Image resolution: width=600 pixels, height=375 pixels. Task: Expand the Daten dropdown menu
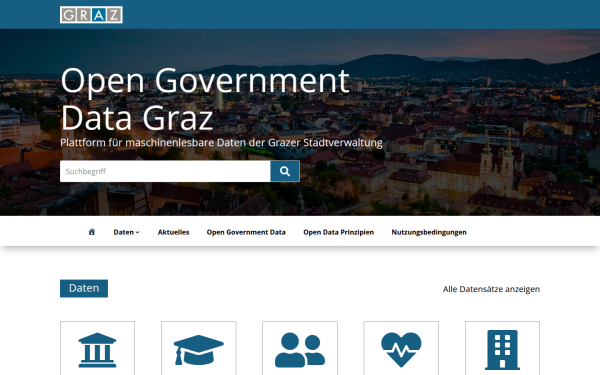[126, 232]
